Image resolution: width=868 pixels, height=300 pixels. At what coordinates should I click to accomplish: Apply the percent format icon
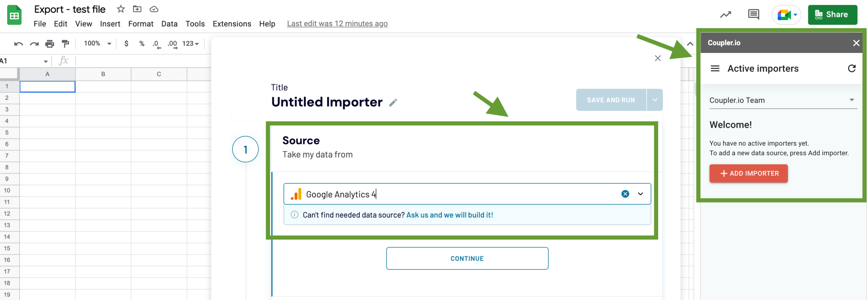click(142, 43)
